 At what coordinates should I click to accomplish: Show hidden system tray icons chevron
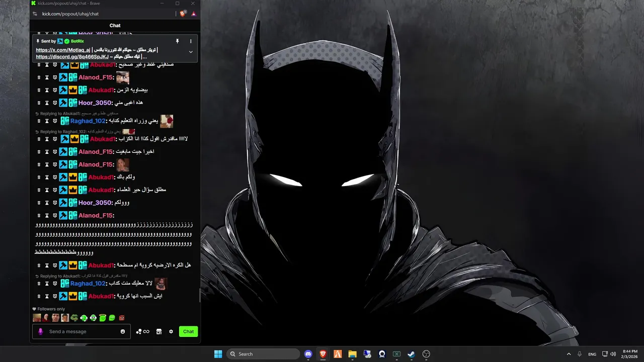569,354
